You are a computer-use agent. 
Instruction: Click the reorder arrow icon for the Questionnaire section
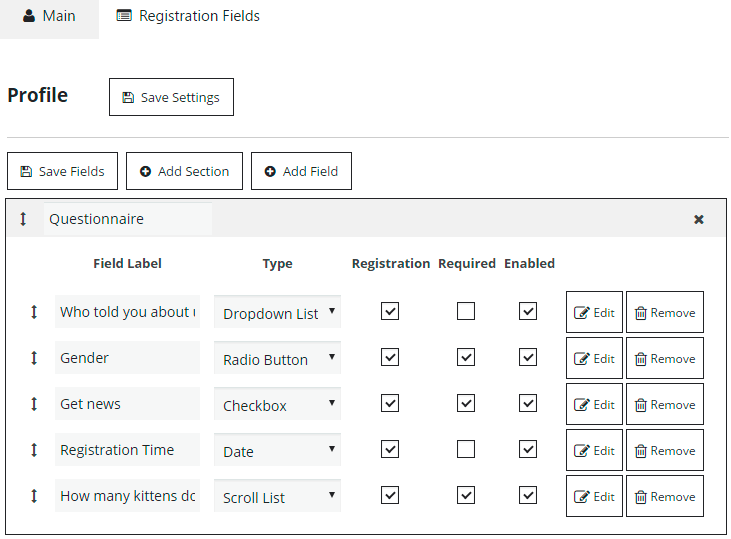24,219
